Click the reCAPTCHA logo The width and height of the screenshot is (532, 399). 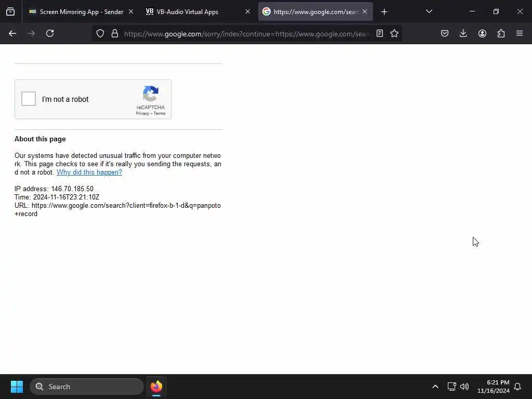tap(151, 94)
